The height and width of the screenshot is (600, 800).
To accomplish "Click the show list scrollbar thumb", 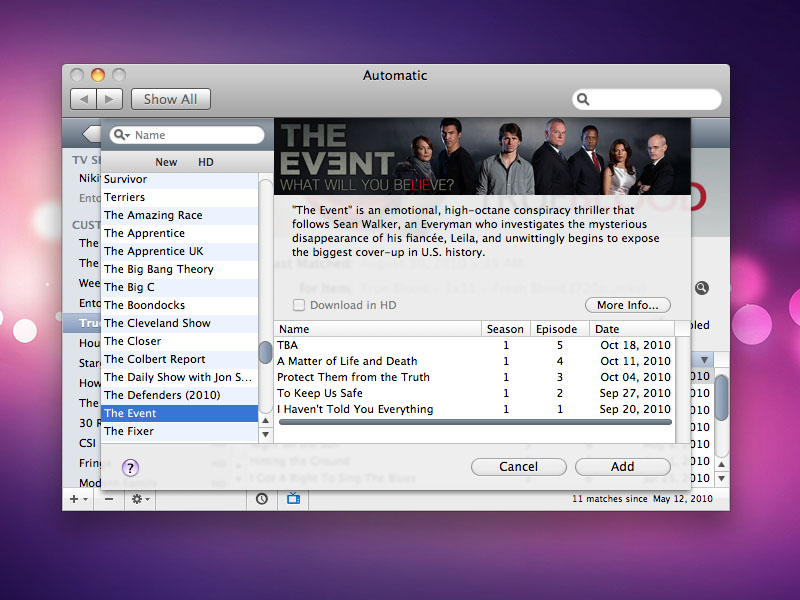I will click(x=265, y=353).
